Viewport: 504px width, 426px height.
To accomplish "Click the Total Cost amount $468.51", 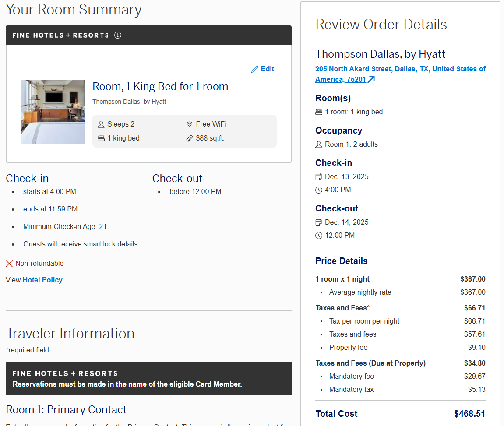I will pyautogui.click(x=469, y=414).
